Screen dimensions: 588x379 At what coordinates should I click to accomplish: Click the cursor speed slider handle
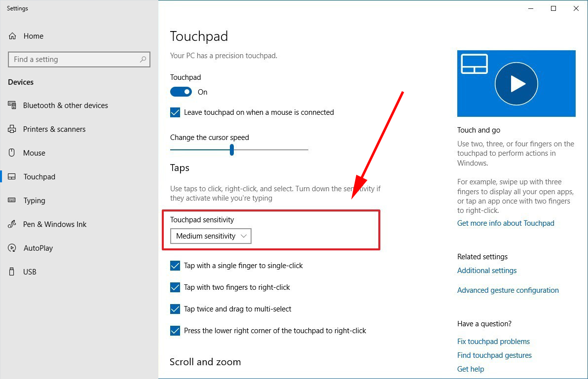[x=231, y=150]
